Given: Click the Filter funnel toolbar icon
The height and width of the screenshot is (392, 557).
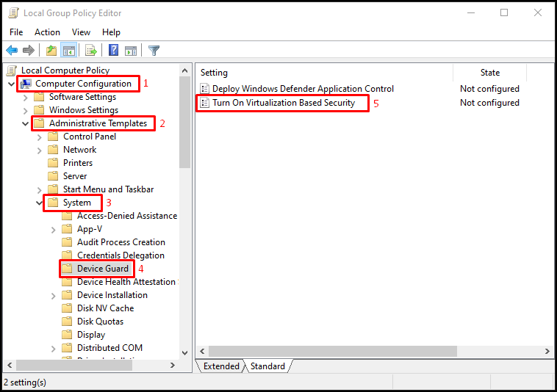Looking at the screenshot, I should pos(154,51).
